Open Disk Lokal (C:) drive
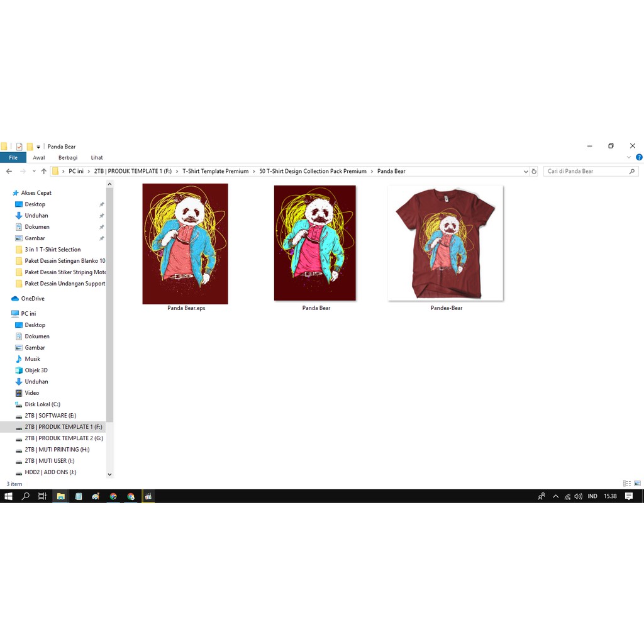This screenshot has height=644, width=644. 42,404
